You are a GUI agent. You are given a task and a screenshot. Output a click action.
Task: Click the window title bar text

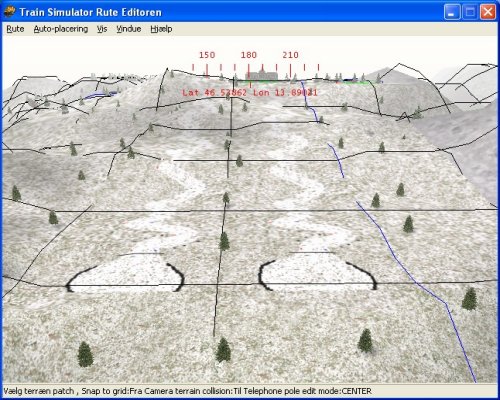click(x=90, y=12)
